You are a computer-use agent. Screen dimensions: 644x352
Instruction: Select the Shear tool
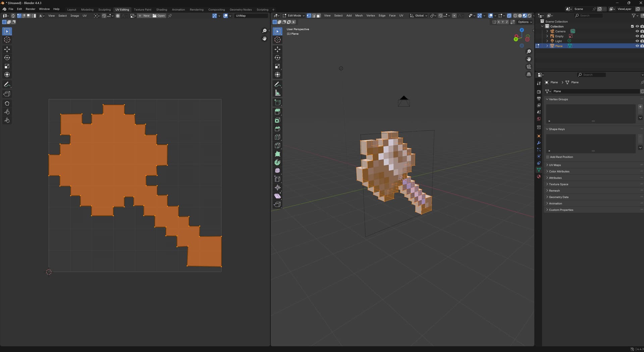tap(277, 196)
